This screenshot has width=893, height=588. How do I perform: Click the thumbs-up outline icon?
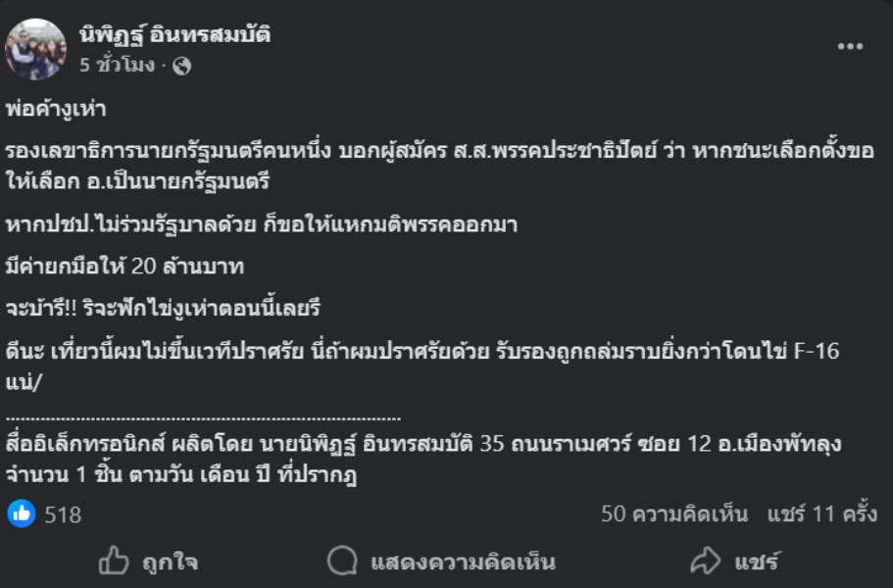115,562
